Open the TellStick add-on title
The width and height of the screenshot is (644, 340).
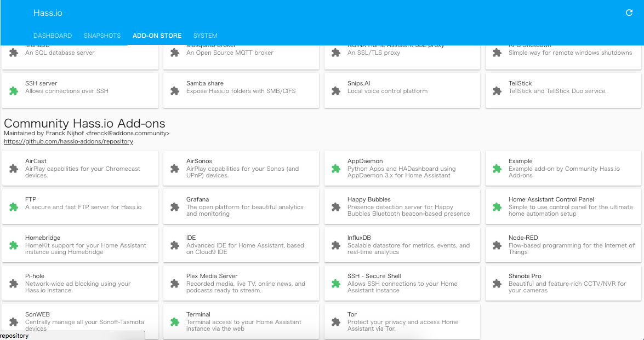(x=520, y=83)
